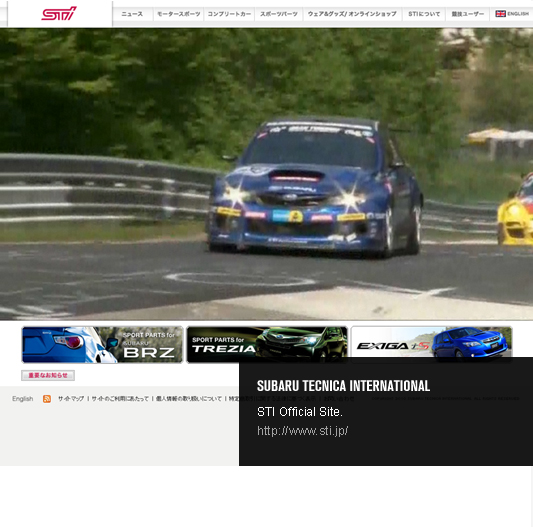Open the STIについて menu item

tap(424, 14)
